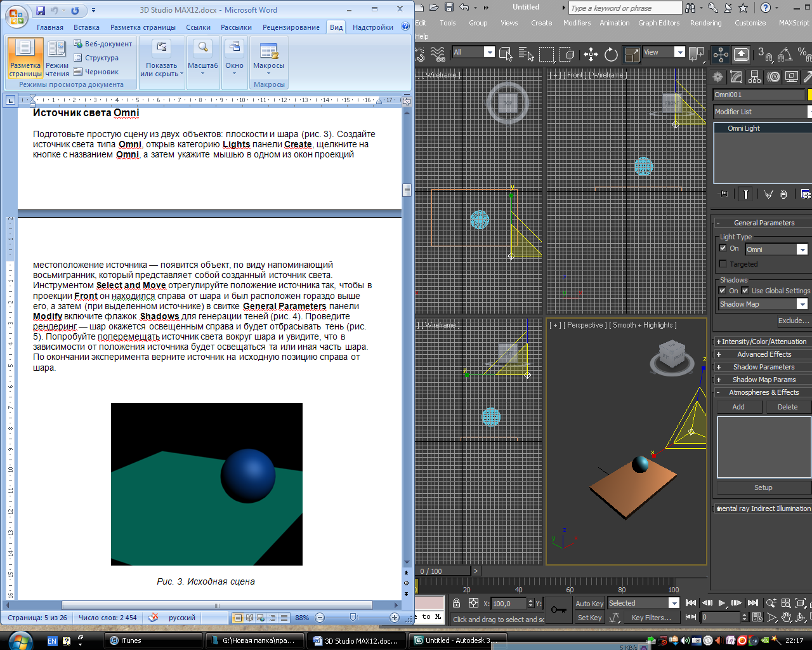Open Word help question mark icon
Image resolution: width=812 pixels, height=650 pixels.
click(x=405, y=27)
